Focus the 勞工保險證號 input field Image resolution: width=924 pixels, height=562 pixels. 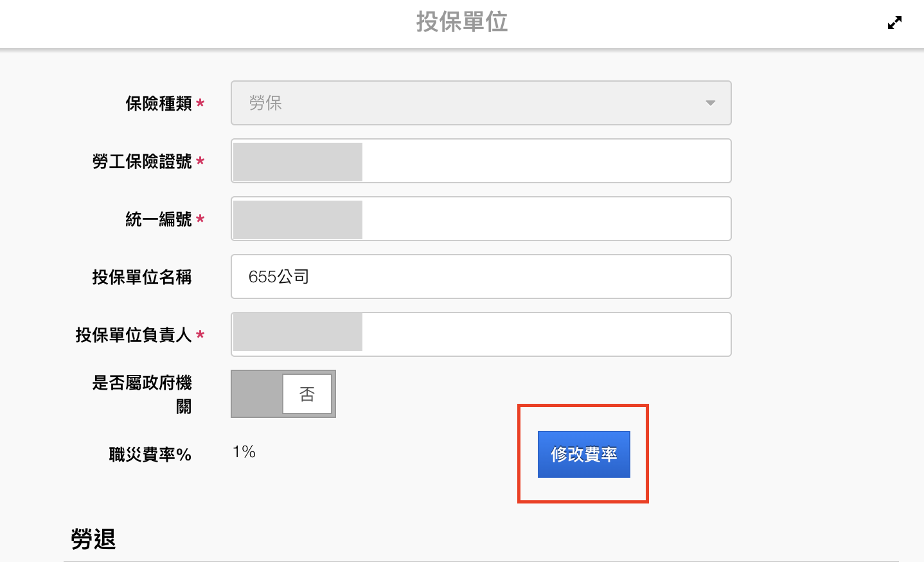[545, 161]
